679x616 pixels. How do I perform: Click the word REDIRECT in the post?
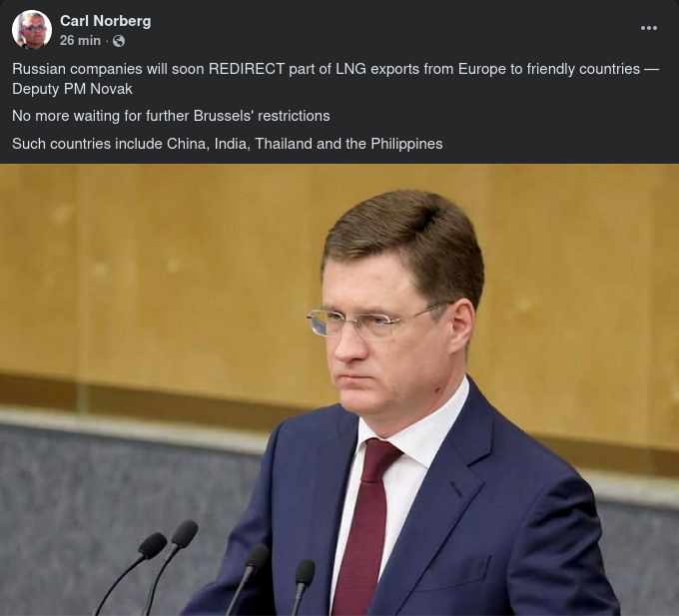(247, 69)
